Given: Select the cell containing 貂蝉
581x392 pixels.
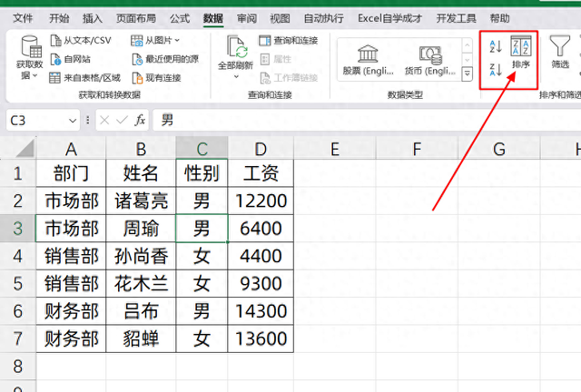Looking at the screenshot, I should pos(141,338).
